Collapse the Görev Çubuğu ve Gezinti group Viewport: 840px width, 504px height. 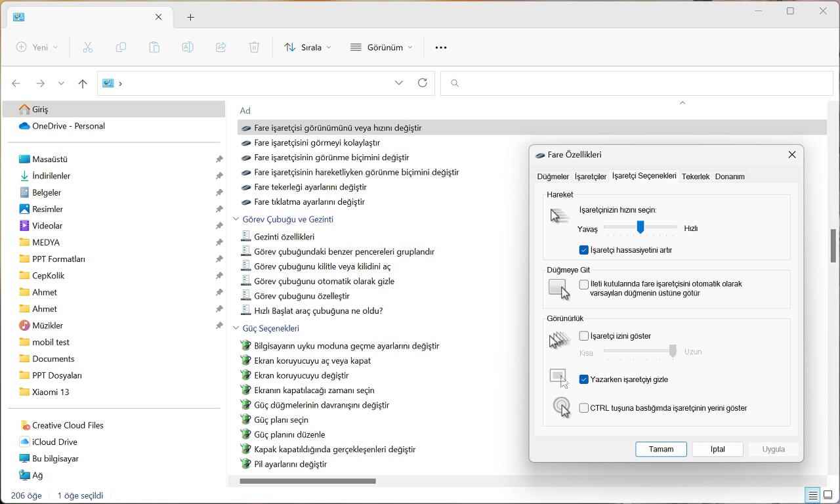(236, 220)
